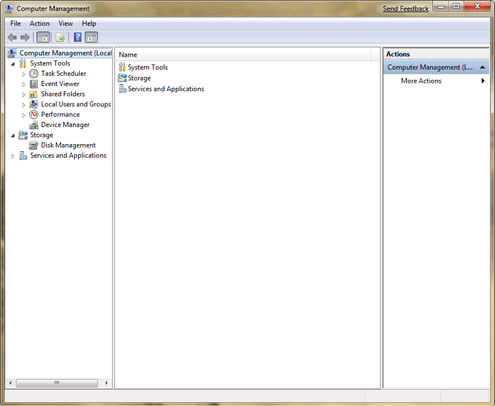Expand the Event Viewer node

point(23,84)
